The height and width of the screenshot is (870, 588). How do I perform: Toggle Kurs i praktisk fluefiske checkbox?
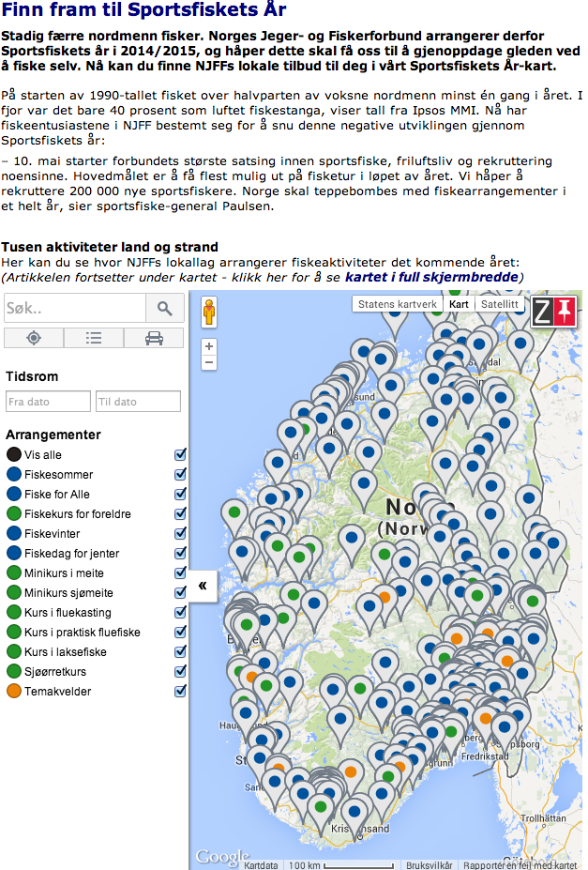pos(180,632)
